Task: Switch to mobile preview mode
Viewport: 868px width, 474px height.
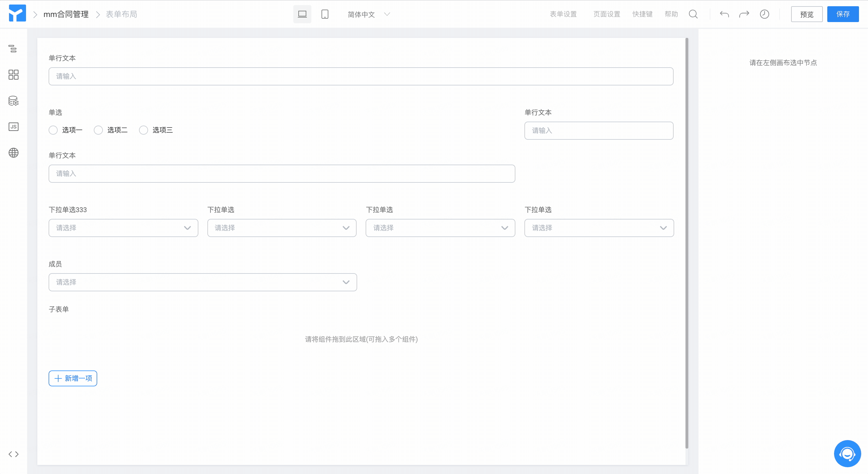Action: (325, 14)
